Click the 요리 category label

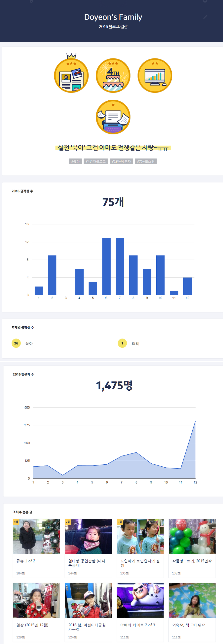tap(135, 344)
